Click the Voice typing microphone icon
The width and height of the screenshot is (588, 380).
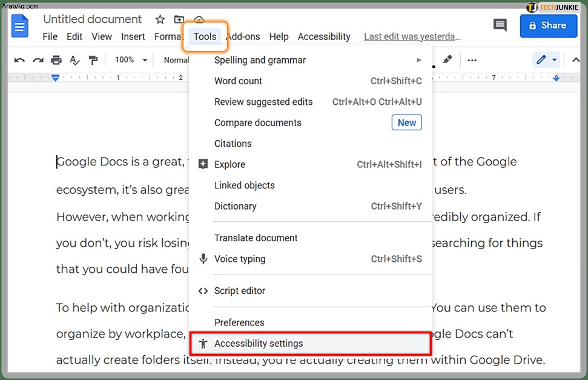pyautogui.click(x=203, y=259)
